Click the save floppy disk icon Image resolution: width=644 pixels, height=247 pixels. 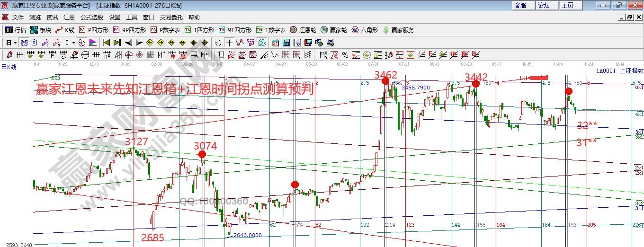point(308,43)
